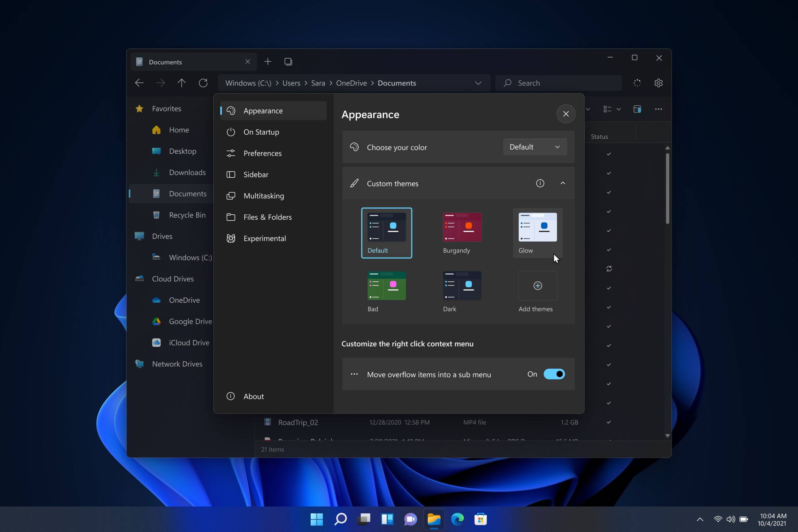Click inside the Search field
The width and height of the screenshot is (798, 532).
click(558, 83)
